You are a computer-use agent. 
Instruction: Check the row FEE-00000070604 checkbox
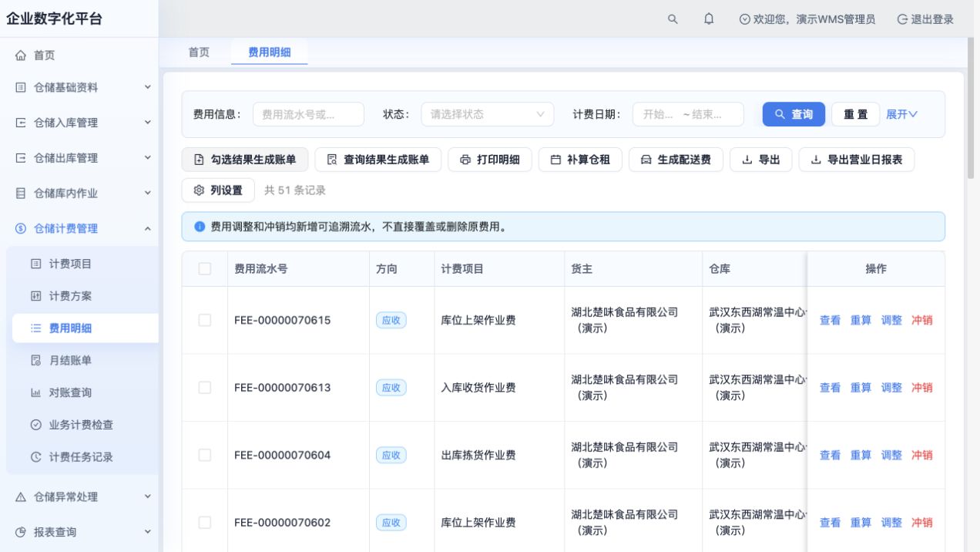[205, 455]
